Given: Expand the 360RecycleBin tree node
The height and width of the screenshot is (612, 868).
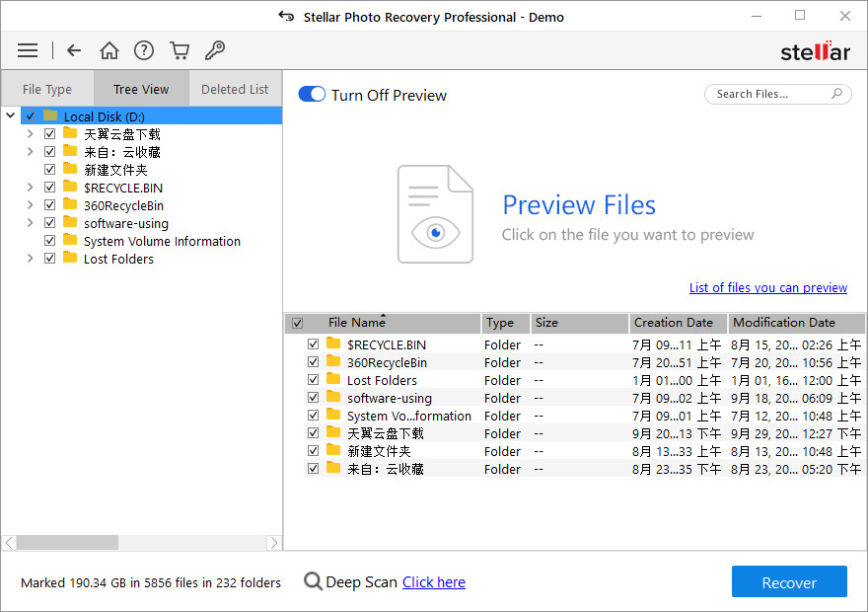Looking at the screenshot, I should click(x=30, y=205).
